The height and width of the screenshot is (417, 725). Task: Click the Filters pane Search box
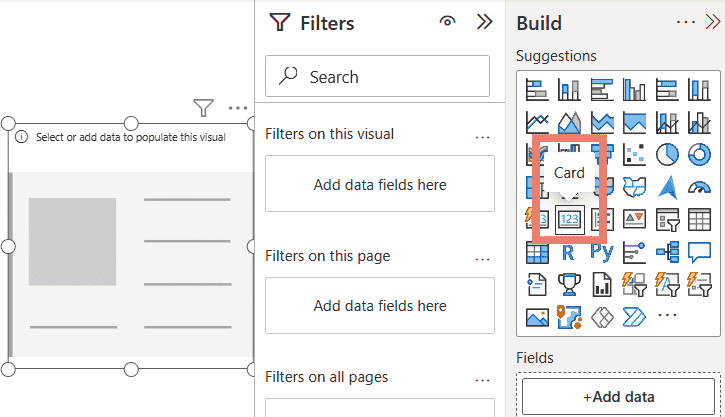[x=377, y=76]
